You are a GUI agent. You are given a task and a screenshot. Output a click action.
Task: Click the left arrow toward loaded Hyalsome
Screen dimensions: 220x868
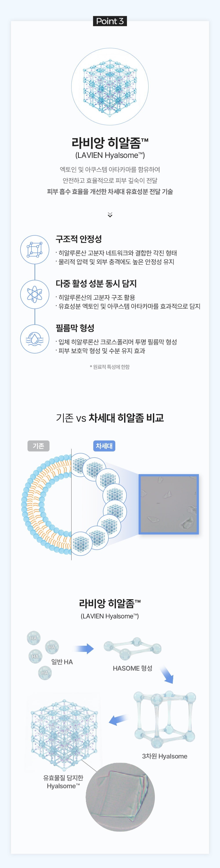click(118, 720)
